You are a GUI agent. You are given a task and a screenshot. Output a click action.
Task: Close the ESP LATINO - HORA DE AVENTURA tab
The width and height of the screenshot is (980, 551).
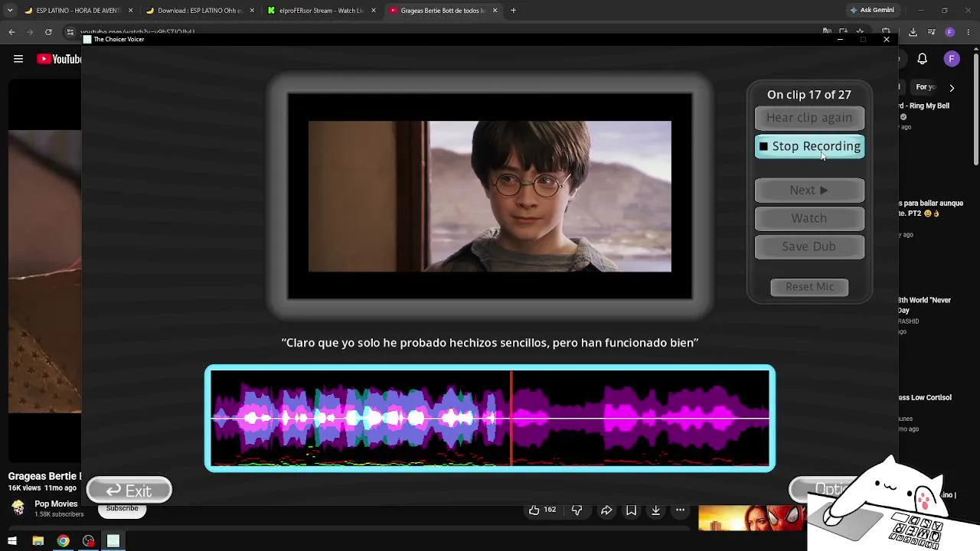tap(130, 11)
